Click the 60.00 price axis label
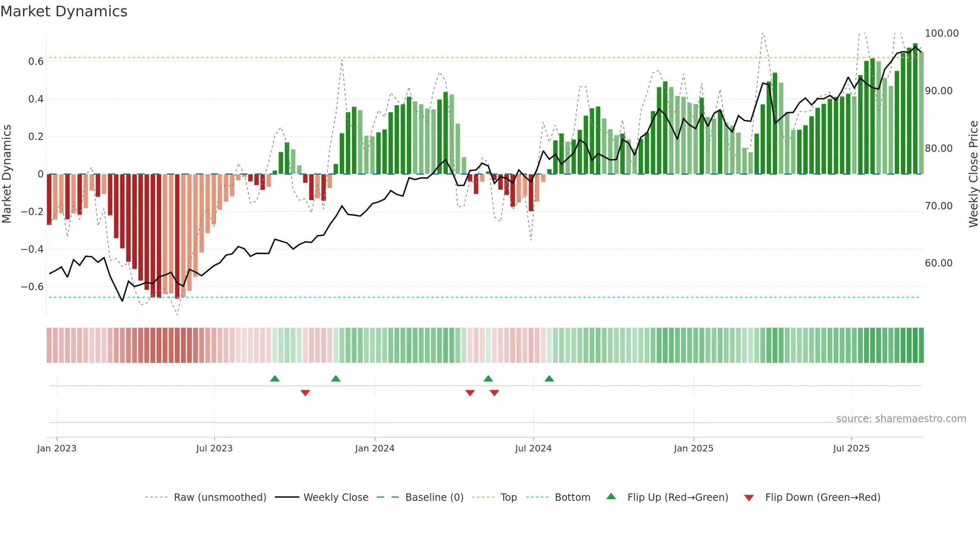The width and height of the screenshot is (980, 551). tap(939, 263)
